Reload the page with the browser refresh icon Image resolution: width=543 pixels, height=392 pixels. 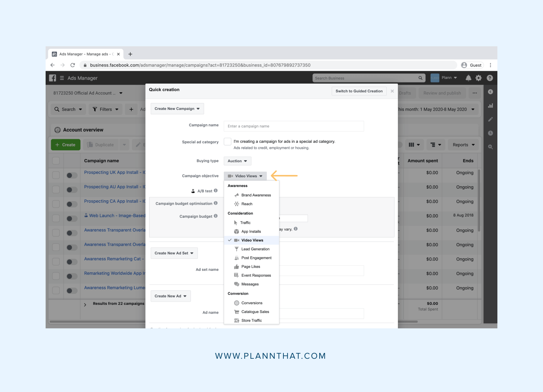point(73,65)
